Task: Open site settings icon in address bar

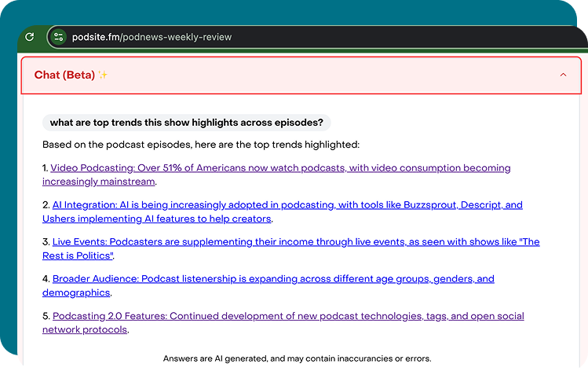Action: coord(59,37)
